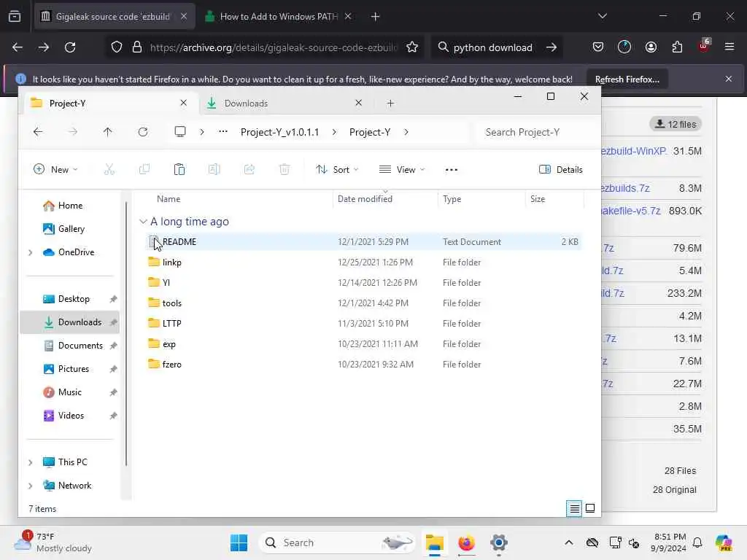Navigate to Project-Y_v1.0.1.1 in breadcrumb
The image size is (747, 560).
tap(279, 132)
